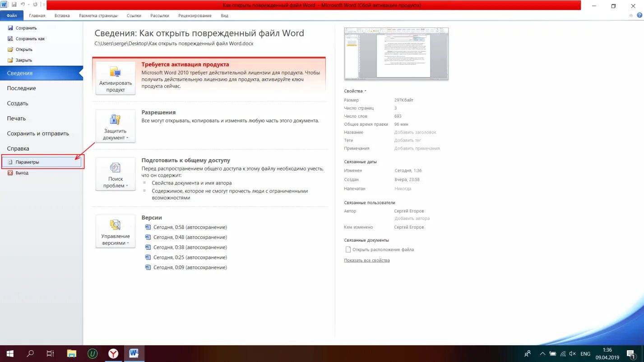The height and width of the screenshot is (362, 644).
Task: Click Добавить тег tags field
Action: 408,140
